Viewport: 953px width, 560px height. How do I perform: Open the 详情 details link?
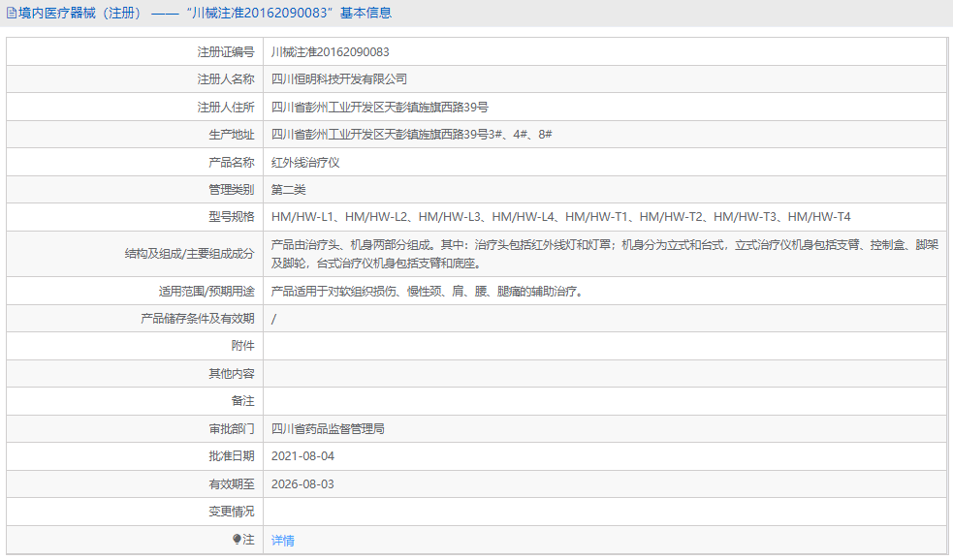click(283, 540)
